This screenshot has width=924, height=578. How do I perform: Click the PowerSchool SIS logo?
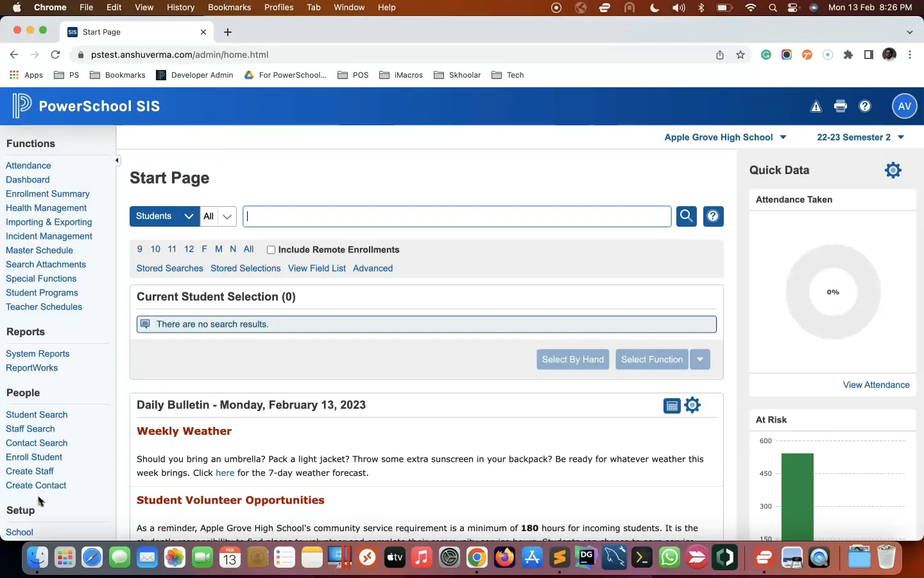(x=87, y=106)
